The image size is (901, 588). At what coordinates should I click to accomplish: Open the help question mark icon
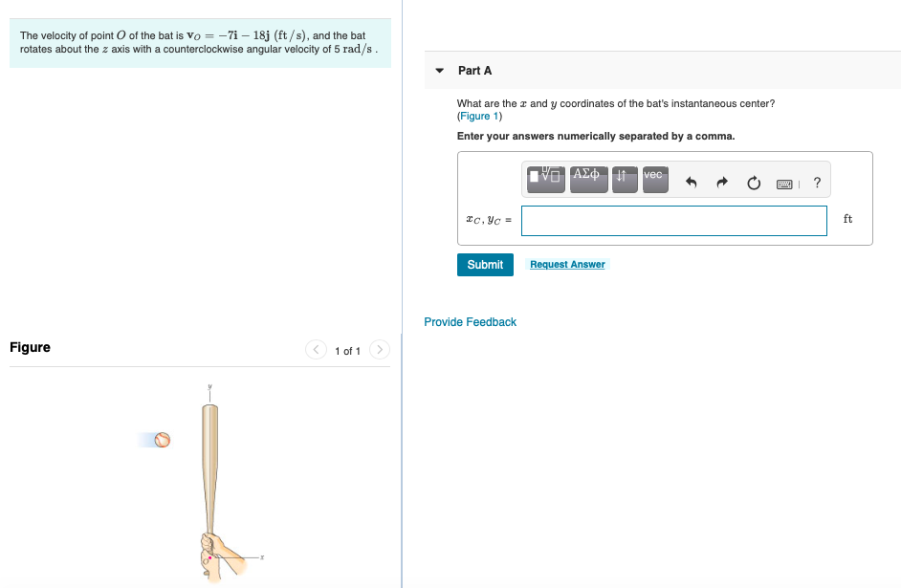[x=816, y=181]
